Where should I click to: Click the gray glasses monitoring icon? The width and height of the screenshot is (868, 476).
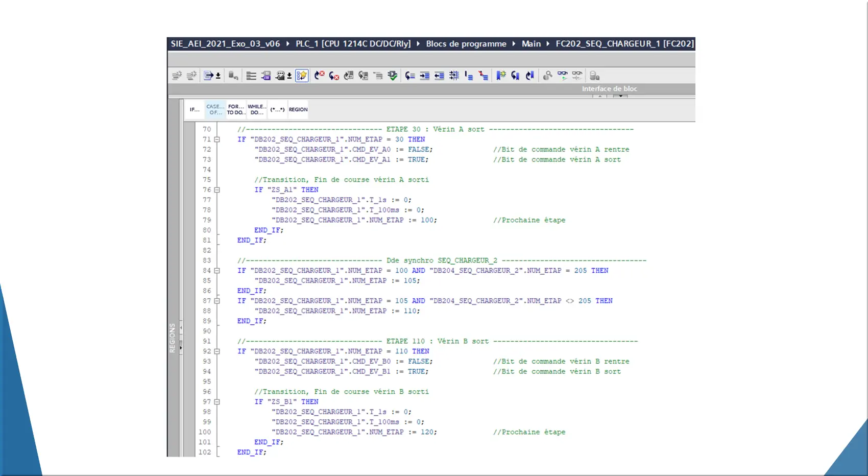577,76
